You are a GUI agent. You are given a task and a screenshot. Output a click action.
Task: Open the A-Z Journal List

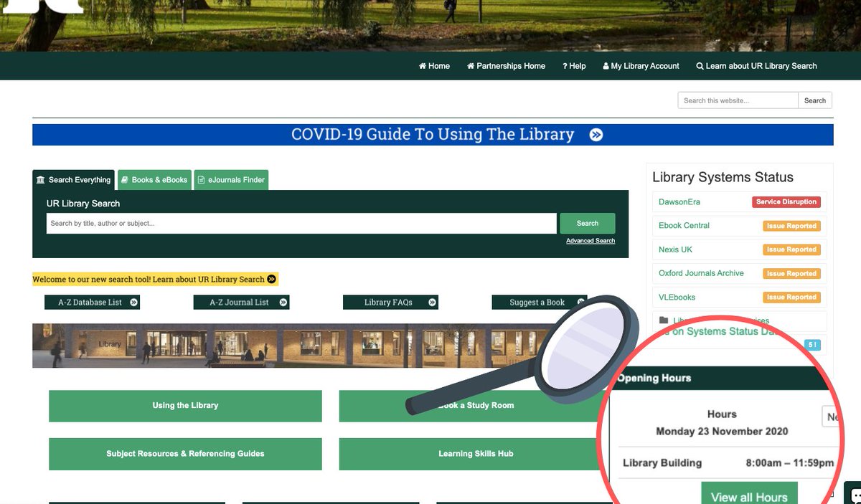coord(241,303)
